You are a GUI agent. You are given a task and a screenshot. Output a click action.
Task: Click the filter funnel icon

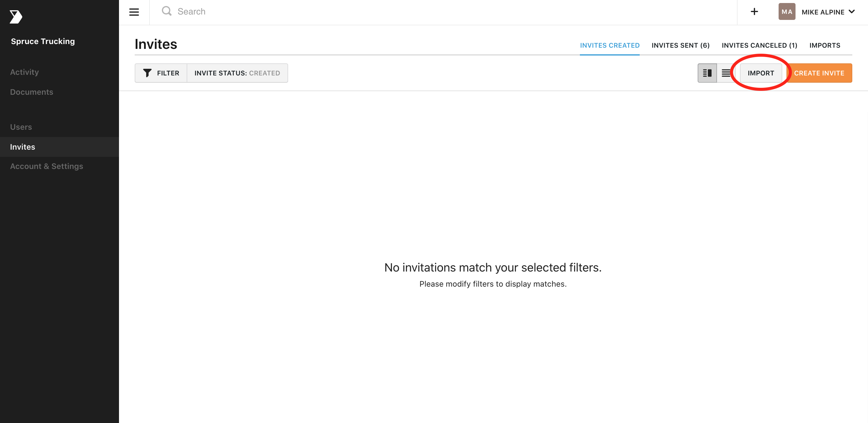pyautogui.click(x=147, y=73)
